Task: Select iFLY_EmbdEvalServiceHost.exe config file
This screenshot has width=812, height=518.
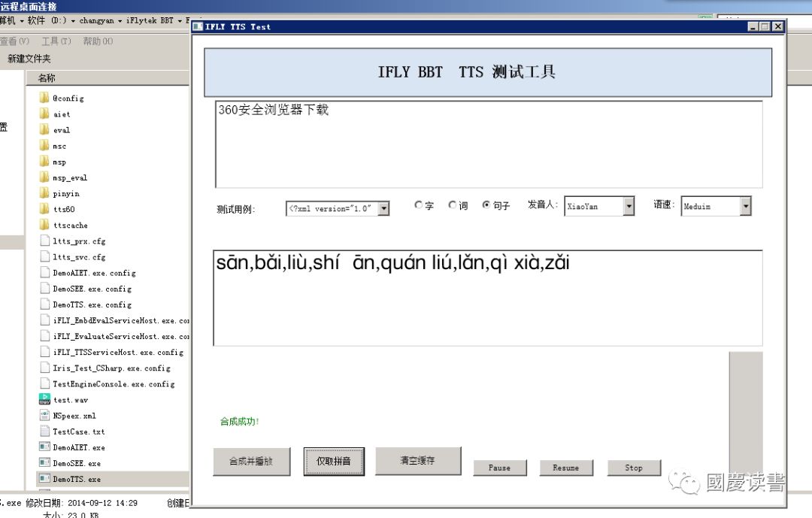Action: click(x=121, y=320)
